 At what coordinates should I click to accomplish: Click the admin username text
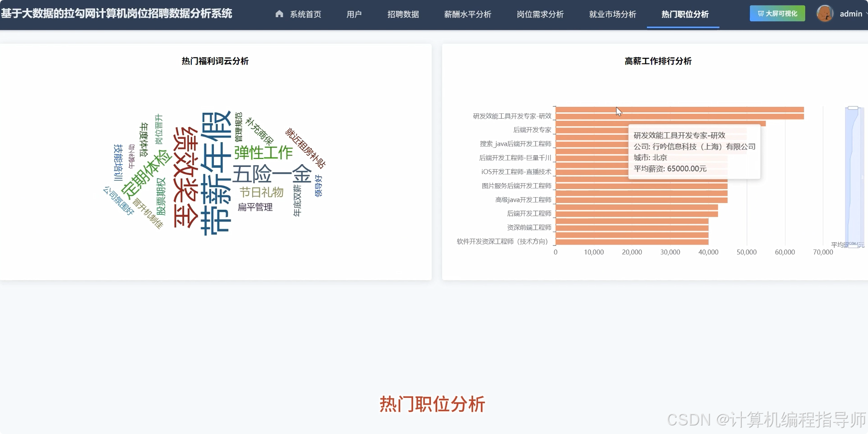[850, 13]
